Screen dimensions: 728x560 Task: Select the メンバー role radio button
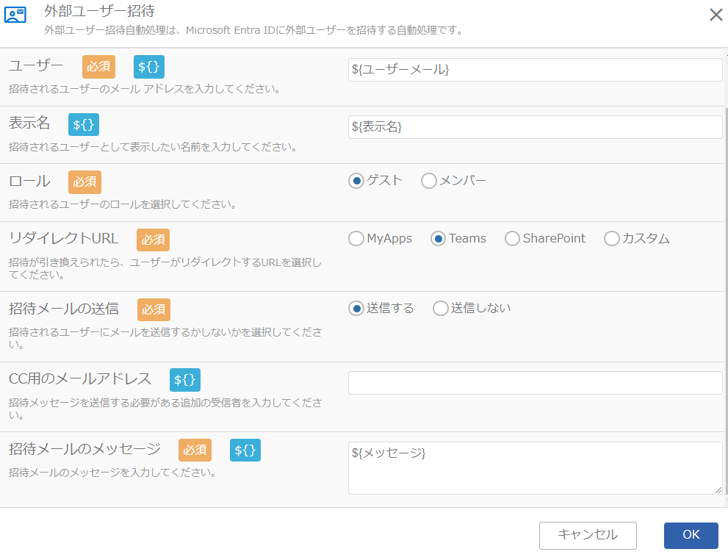[x=428, y=181]
